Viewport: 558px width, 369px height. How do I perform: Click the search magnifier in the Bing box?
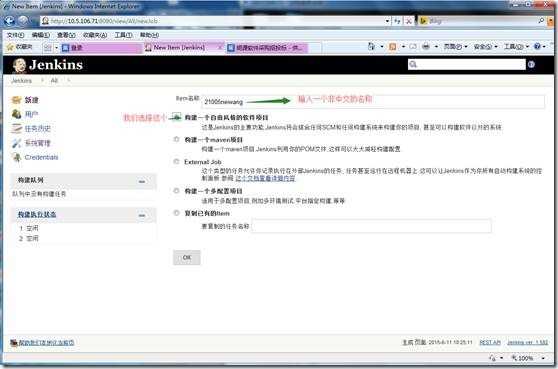(541, 21)
